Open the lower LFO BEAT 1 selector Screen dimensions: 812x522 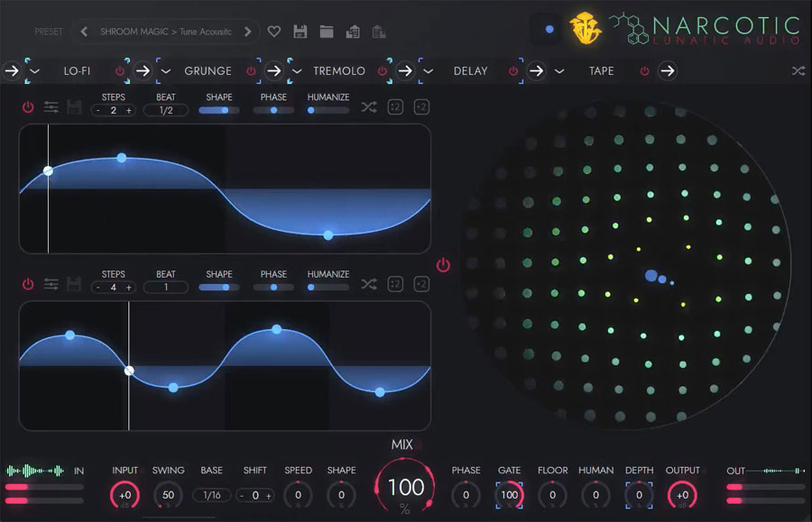(166, 287)
